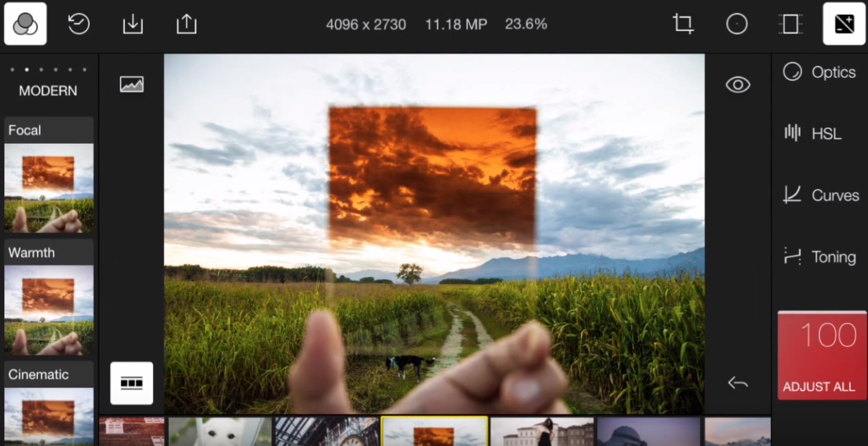Show the histogram icon
This screenshot has width=868, height=446.
(132, 84)
